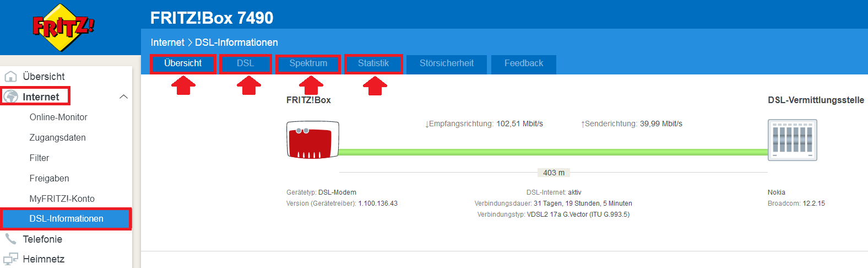868x268 pixels.
Task: Switch to the DSL tab
Action: coord(246,63)
